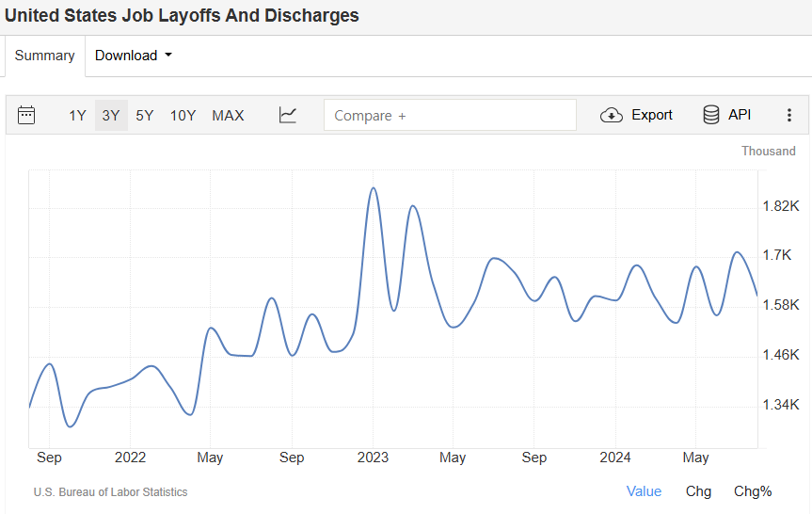812x514 pixels.
Task: Click the Compare input field
Action: pos(450,115)
